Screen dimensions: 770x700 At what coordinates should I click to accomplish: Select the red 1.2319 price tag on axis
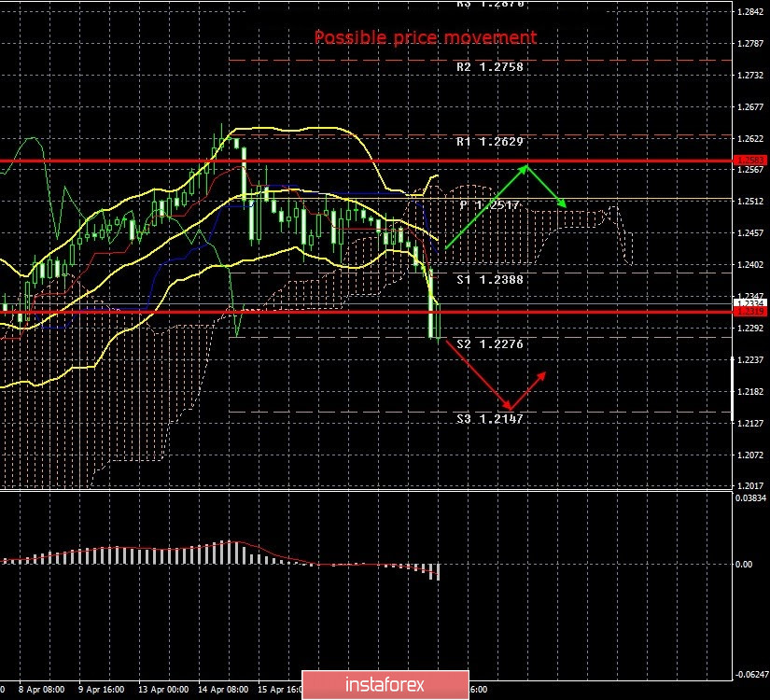[749, 312]
